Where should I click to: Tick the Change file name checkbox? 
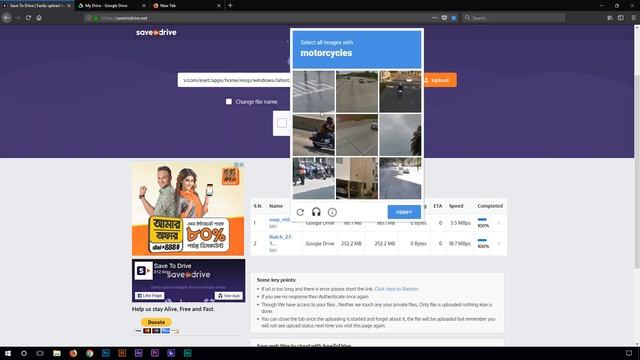(229, 101)
